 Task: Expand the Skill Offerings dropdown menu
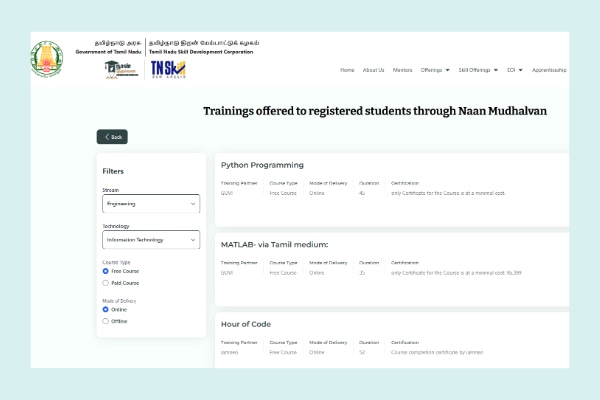[478, 70]
